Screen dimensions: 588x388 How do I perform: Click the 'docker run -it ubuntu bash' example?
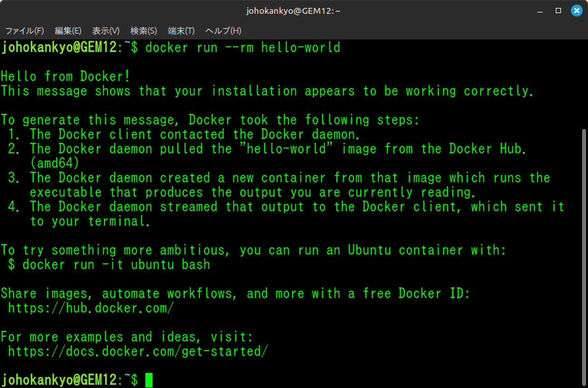coord(116,264)
